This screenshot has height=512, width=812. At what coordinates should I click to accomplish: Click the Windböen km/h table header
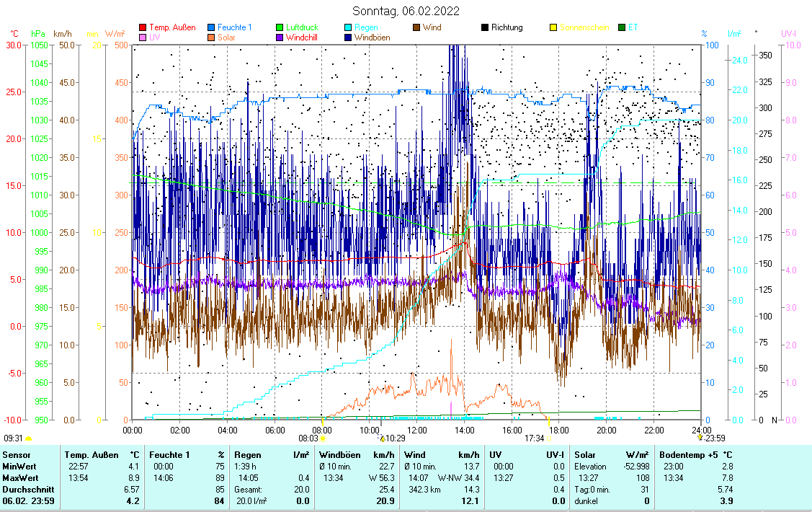click(357, 455)
